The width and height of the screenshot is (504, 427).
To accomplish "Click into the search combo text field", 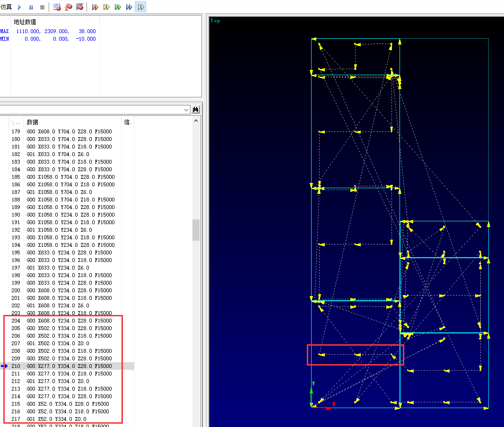I will coord(91,110).
